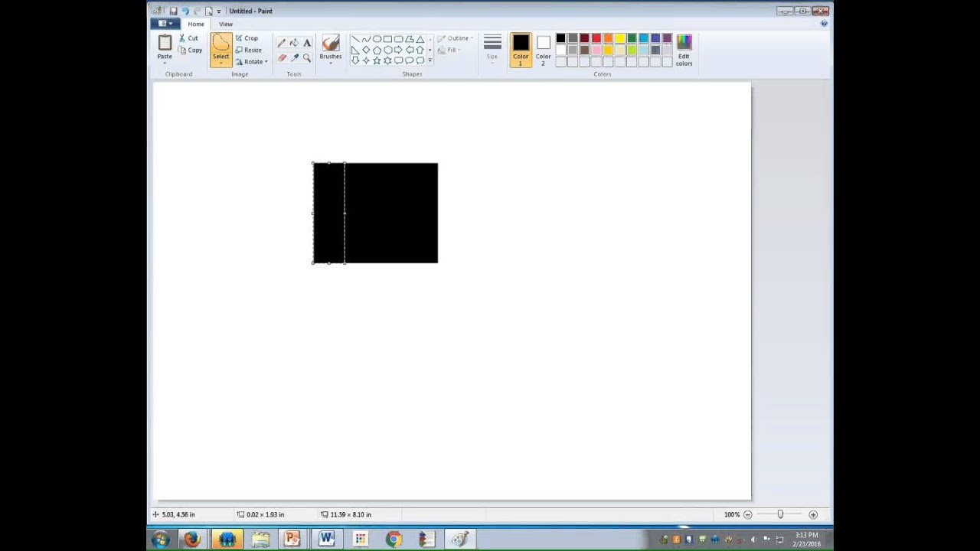Choose the Triangle shape
Screen dimensions: 980x551
pos(420,39)
